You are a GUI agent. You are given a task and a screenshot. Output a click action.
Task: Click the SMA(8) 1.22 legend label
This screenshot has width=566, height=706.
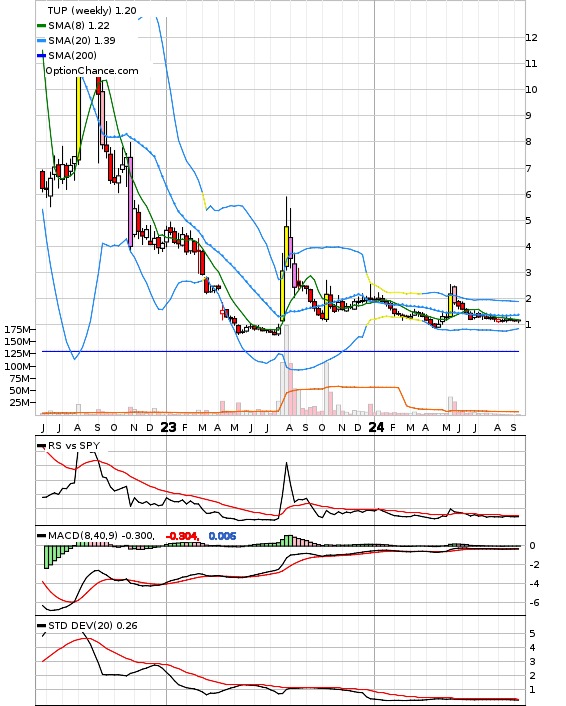[79, 26]
